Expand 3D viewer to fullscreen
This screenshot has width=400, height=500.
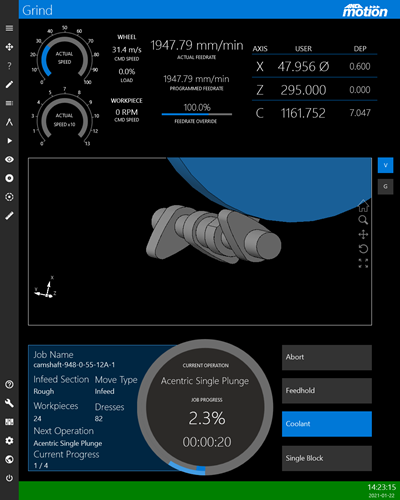point(363,263)
